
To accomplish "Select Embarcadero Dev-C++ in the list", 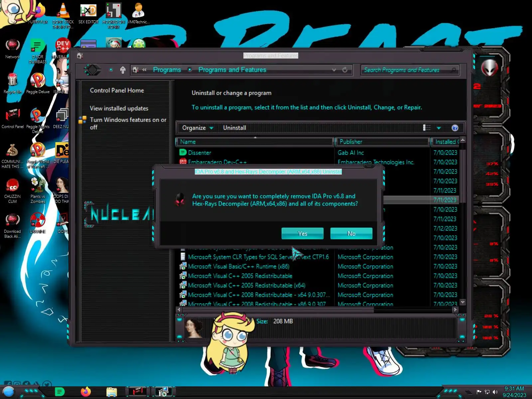I will click(254, 162).
